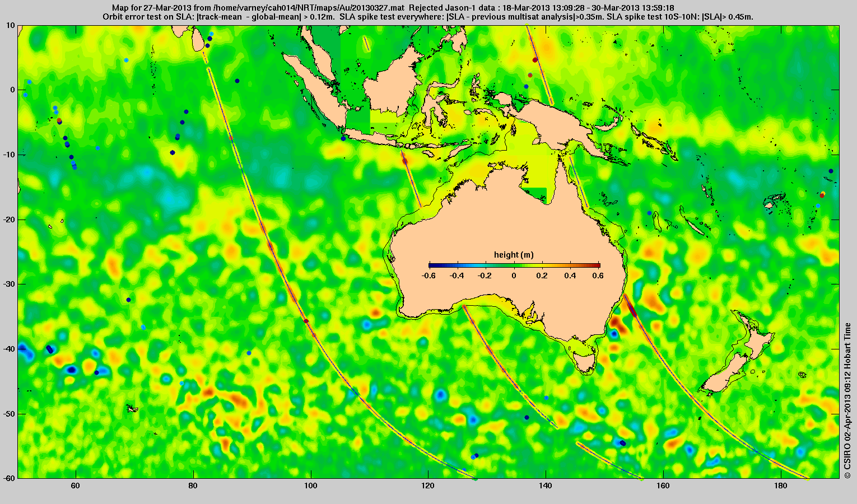Viewport: 857px width, 504px height.
Task: Click the 0.2 tick label on colorbar
Action: point(543,276)
